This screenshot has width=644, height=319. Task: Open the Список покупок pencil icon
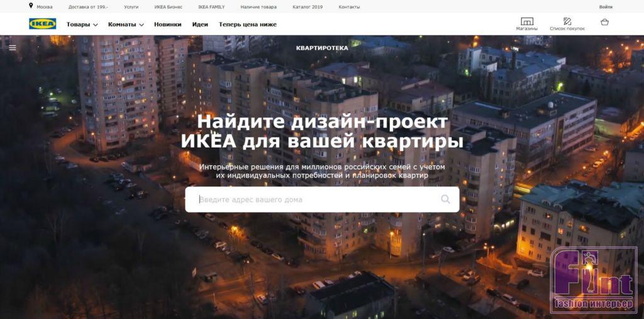coord(567,21)
